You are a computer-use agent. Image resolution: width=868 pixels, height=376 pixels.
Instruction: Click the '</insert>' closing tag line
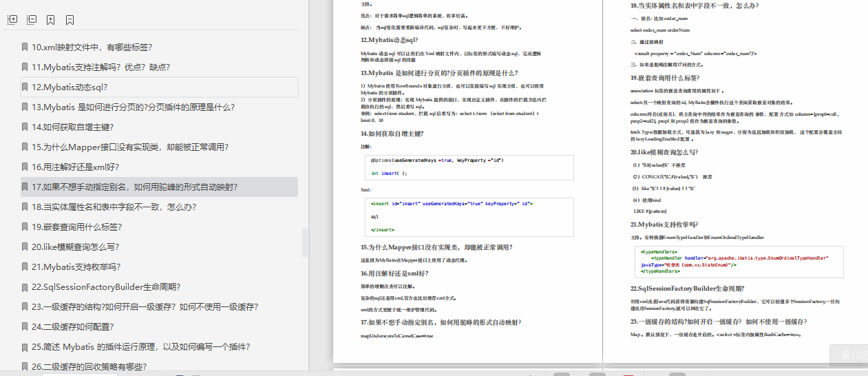click(383, 229)
